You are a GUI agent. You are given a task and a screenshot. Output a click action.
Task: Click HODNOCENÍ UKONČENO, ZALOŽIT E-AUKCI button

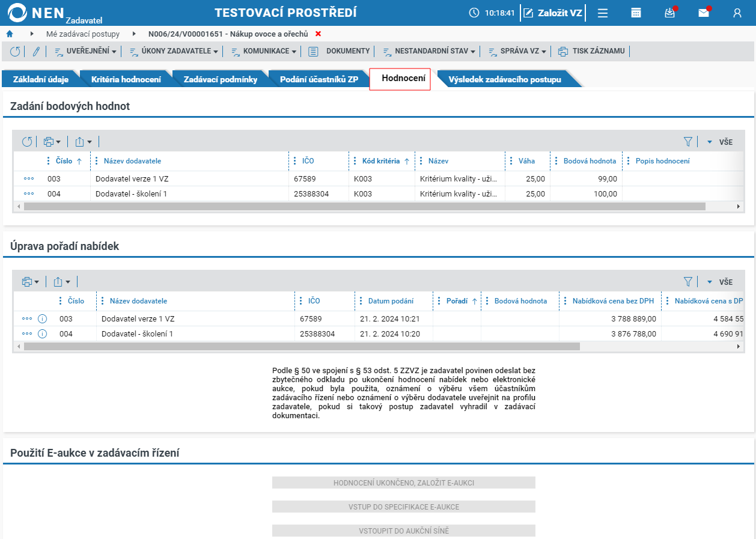click(404, 483)
